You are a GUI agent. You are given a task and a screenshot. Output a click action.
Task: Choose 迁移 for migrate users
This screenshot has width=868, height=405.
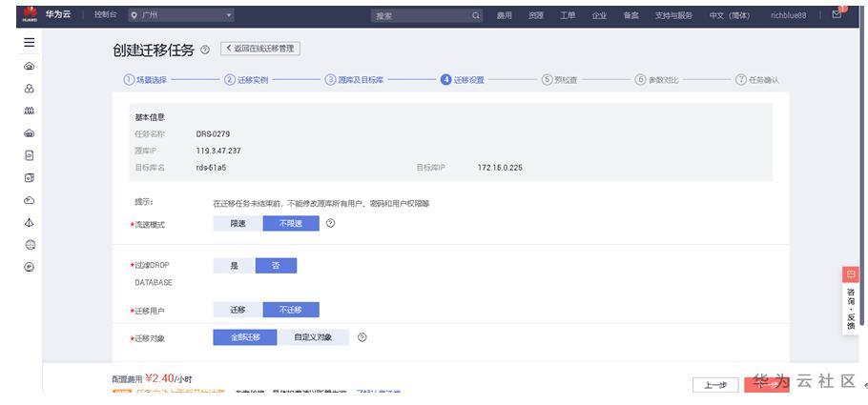(x=238, y=310)
